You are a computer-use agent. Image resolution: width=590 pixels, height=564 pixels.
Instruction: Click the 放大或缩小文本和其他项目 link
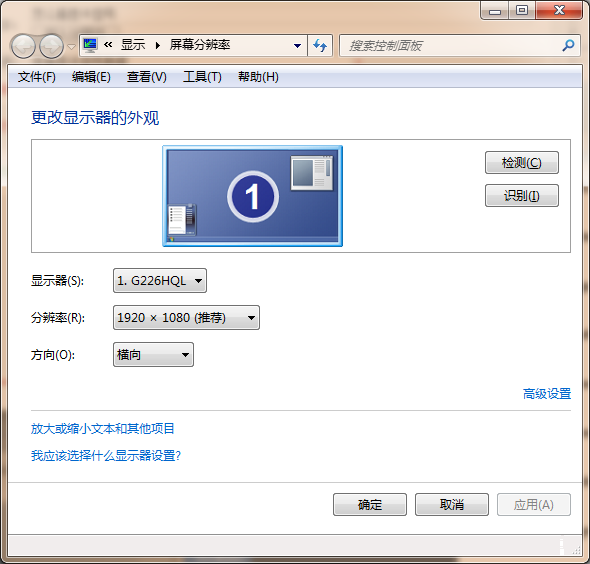click(102, 429)
